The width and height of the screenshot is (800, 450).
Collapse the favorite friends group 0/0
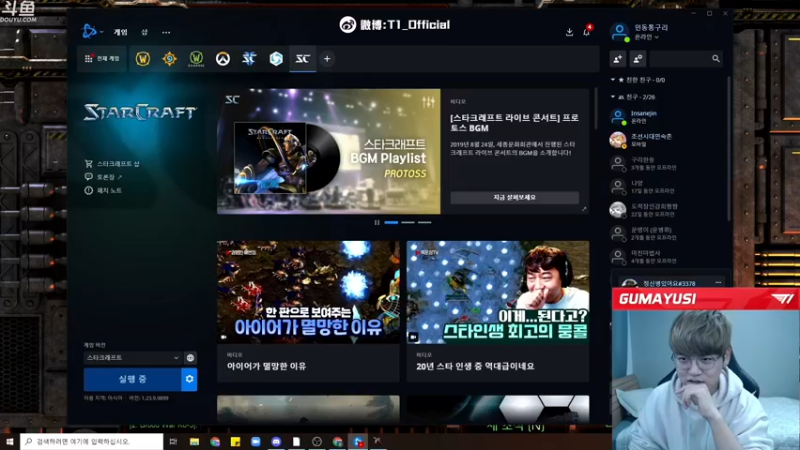click(639, 80)
